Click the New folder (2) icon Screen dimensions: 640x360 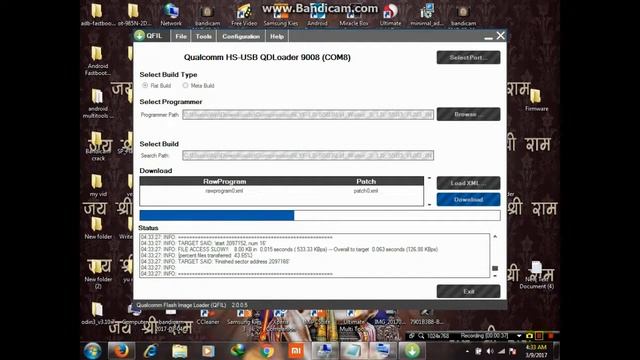coord(98,274)
